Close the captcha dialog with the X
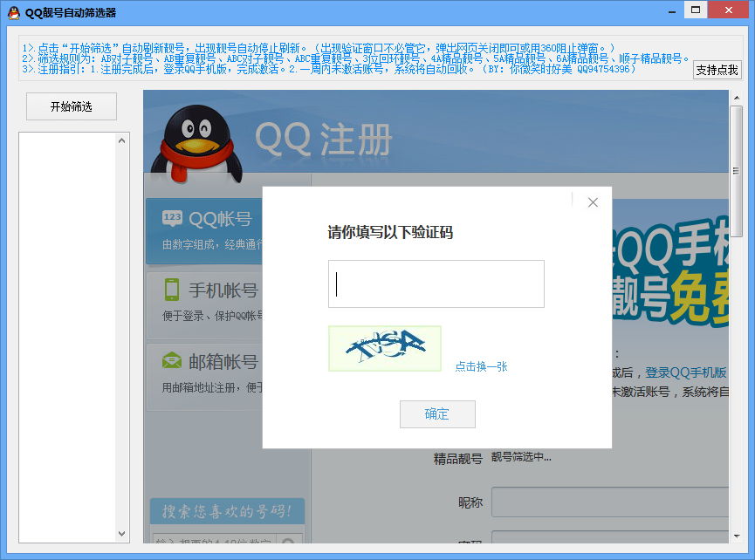Image resolution: width=755 pixels, height=560 pixels. coord(593,202)
